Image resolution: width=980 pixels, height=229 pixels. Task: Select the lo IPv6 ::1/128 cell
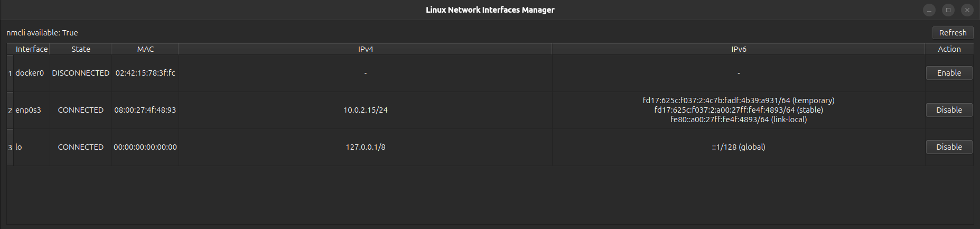[x=739, y=147]
